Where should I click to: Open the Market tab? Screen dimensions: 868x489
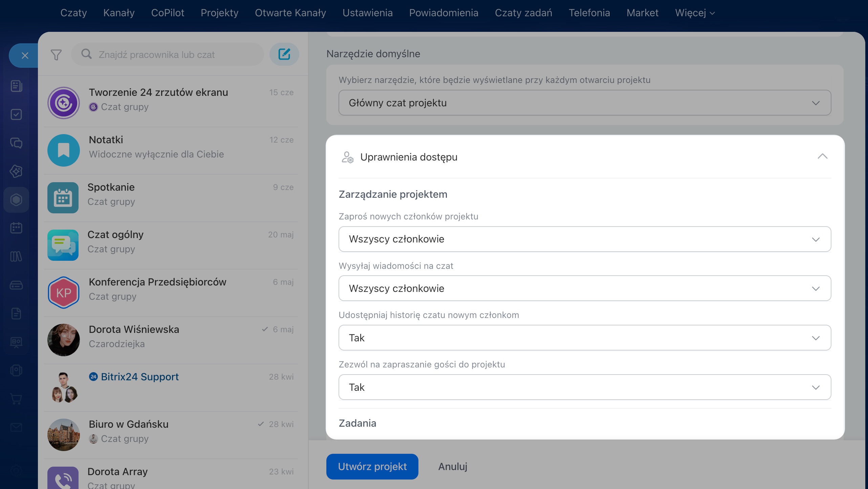pos(642,13)
